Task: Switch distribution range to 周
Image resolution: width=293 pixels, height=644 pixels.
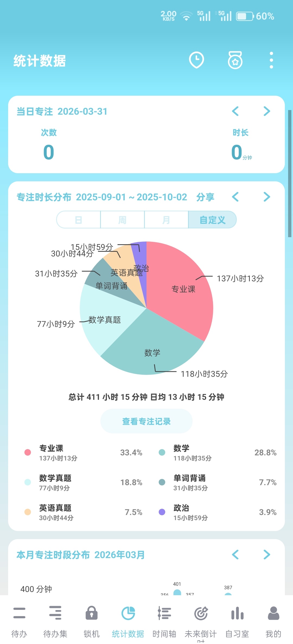Action: [122, 220]
